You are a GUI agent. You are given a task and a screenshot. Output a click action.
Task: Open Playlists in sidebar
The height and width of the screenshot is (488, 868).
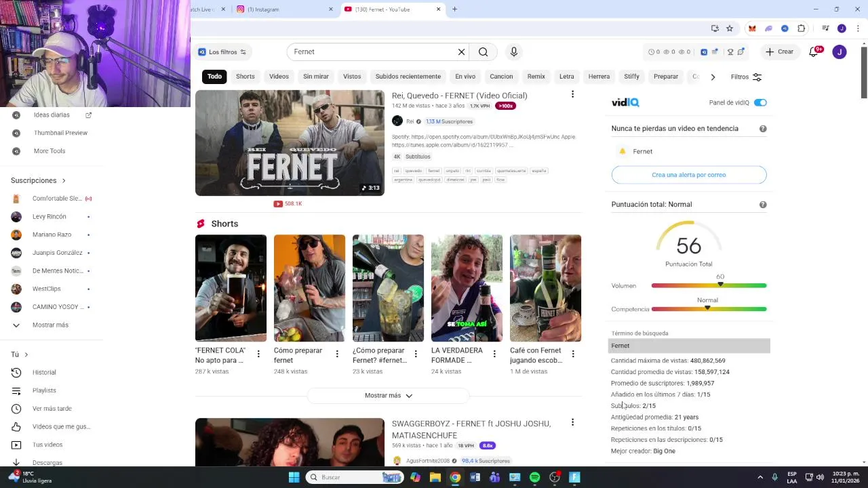point(44,390)
